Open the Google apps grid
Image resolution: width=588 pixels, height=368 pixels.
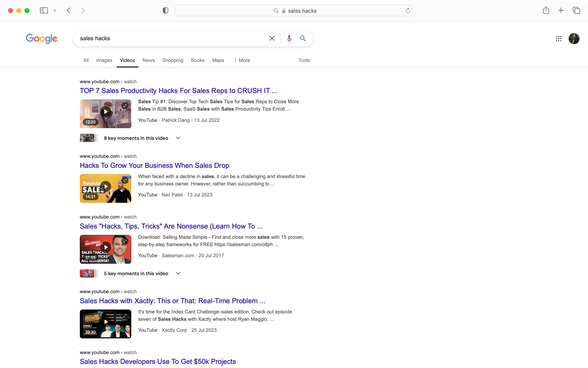pyautogui.click(x=559, y=38)
